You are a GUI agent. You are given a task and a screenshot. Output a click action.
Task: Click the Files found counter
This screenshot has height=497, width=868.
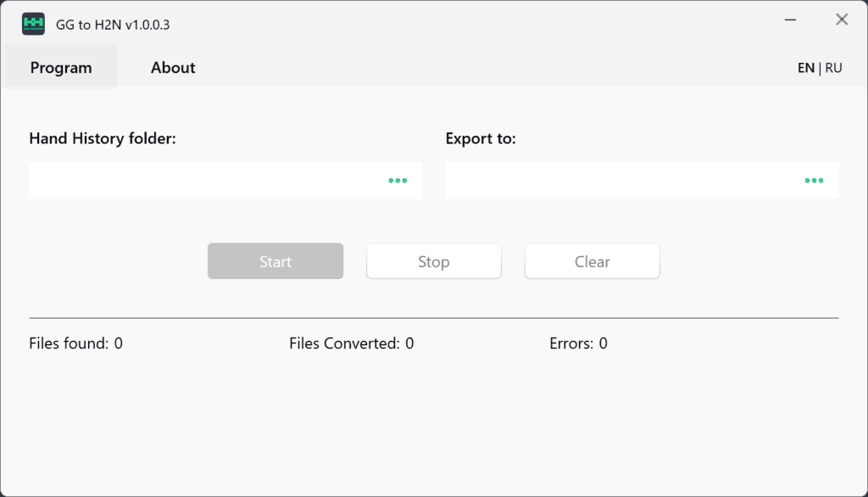pyautogui.click(x=75, y=343)
